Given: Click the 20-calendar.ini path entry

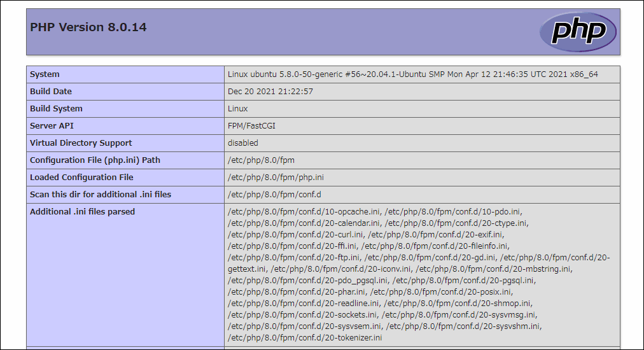Looking at the screenshot, I should point(305,223).
